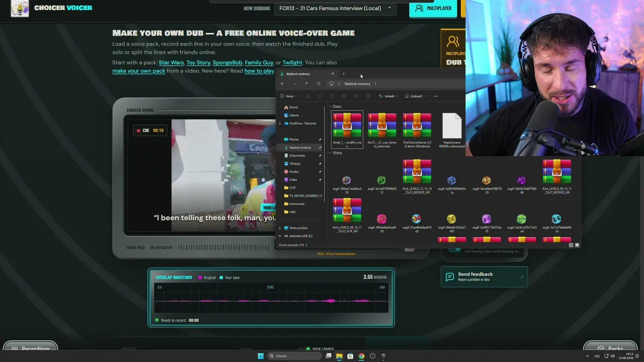The height and width of the screenshot is (362, 644).
Task: Open Kick_LEVELS_09_10_11_72x72_ROTATE_GIF archive
Action: tap(557, 176)
